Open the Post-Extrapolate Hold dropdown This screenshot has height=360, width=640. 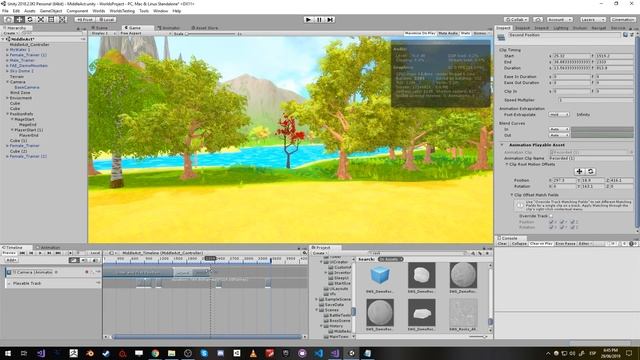click(559, 115)
